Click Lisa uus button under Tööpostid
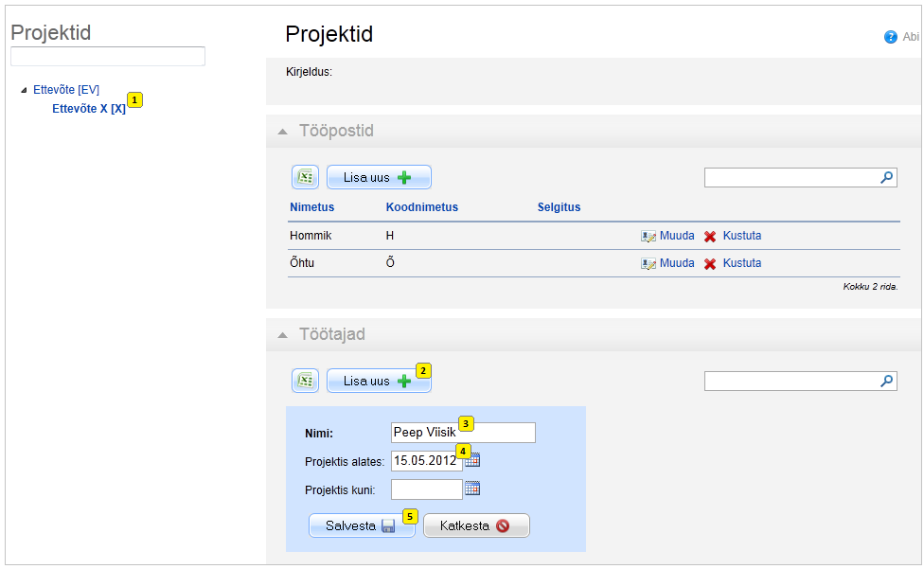The width and height of the screenshot is (924, 569). click(x=379, y=177)
